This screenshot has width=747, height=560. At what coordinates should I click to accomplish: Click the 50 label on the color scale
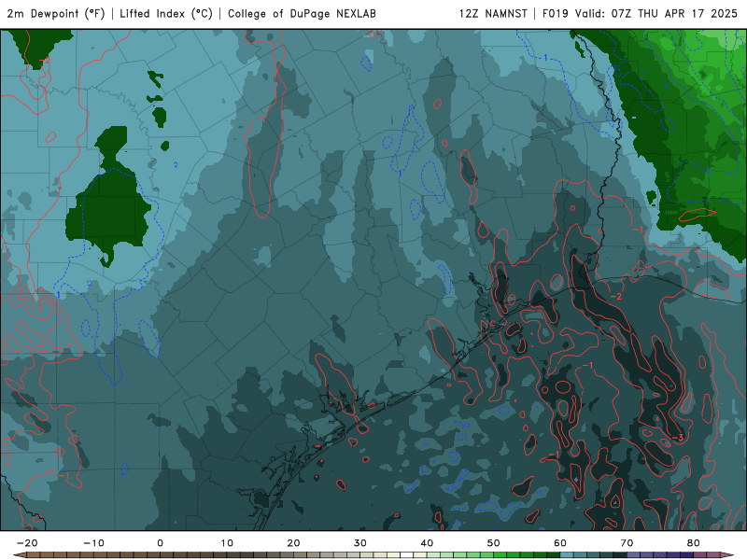click(494, 543)
